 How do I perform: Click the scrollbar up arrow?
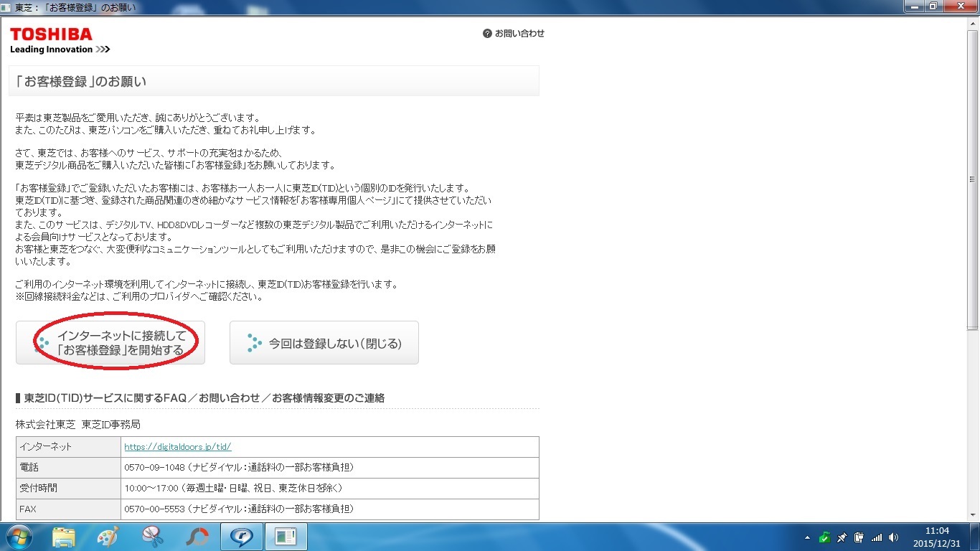click(x=974, y=23)
